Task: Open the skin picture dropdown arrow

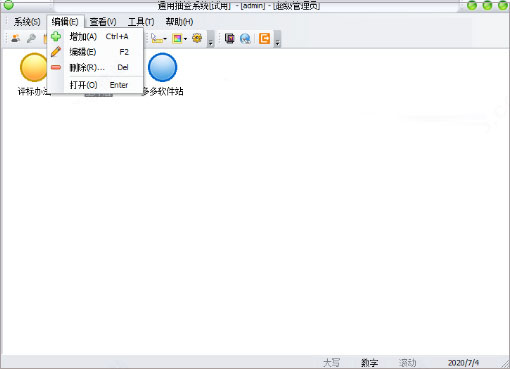Action: 185,39
